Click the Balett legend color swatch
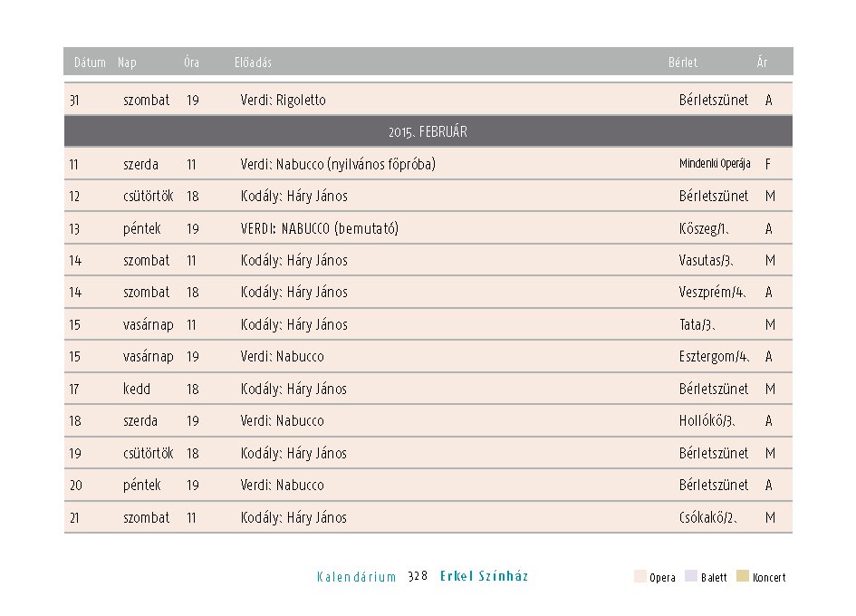Image resolution: width=856 pixels, height=616 pixels. click(x=691, y=576)
